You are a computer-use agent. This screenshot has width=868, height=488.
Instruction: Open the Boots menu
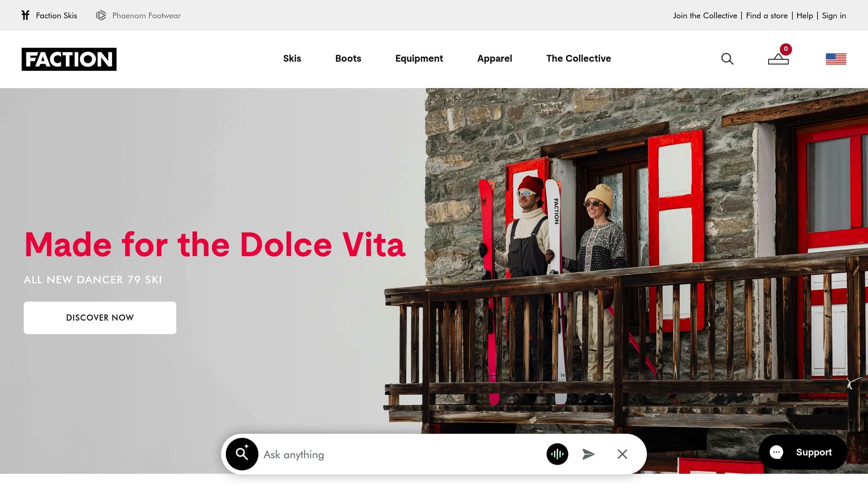pyautogui.click(x=348, y=58)
